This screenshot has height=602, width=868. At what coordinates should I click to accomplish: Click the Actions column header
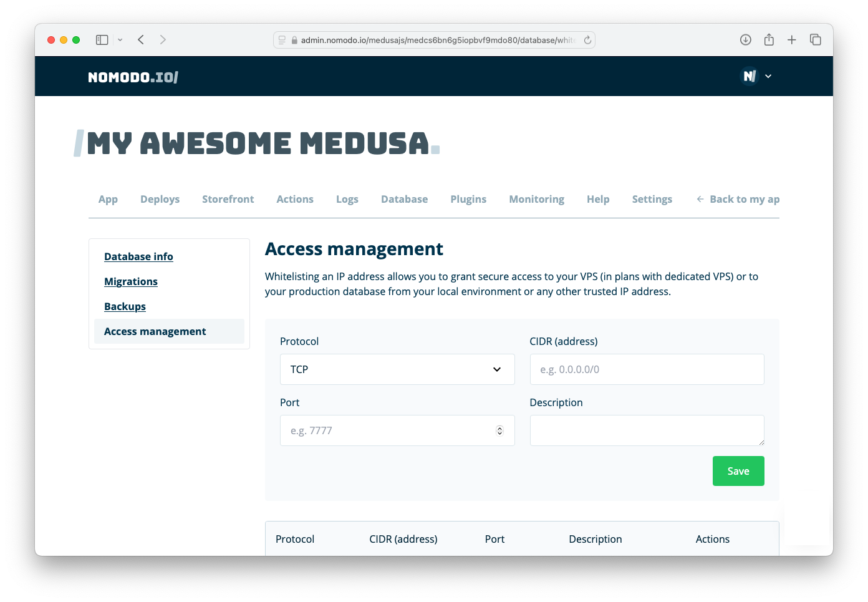pyautogui.click(x=713, y=539)
